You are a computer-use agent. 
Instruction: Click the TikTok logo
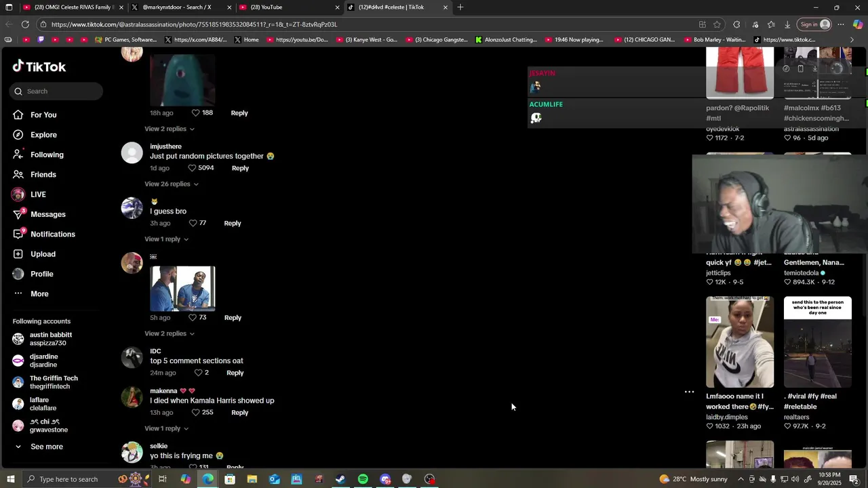coord(39,66)
